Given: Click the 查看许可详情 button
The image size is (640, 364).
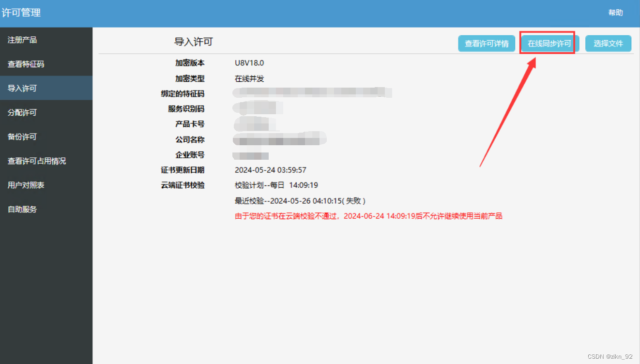Looking at the screenshot, I should point(487,43).
